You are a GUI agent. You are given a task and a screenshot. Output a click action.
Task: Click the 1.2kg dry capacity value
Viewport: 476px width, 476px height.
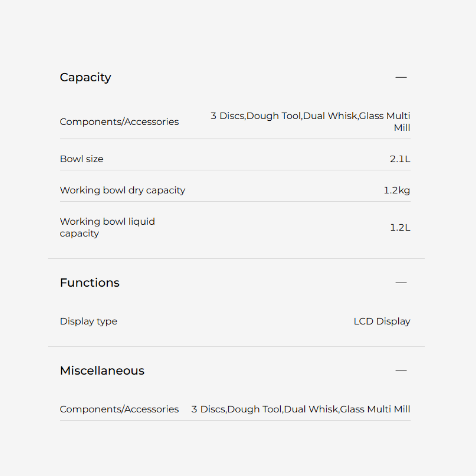coord(397,190)
